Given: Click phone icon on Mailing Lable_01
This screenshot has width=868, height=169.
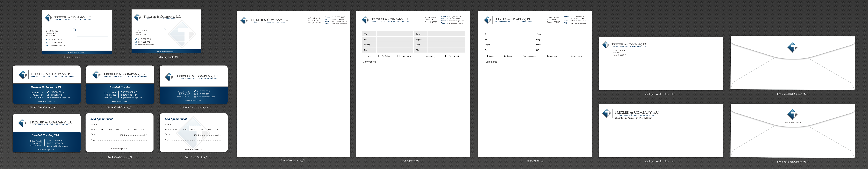Looking at the screenshot, I should [x=47, y=40].
